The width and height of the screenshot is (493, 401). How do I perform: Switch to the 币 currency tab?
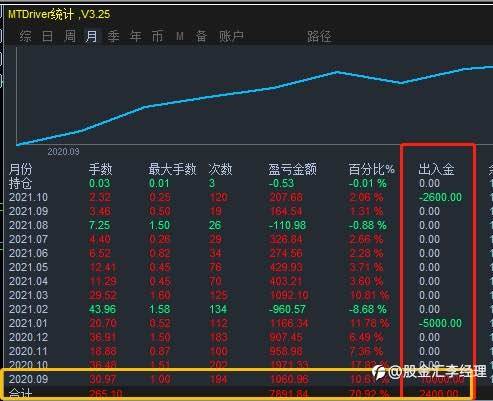pos(157,36)
